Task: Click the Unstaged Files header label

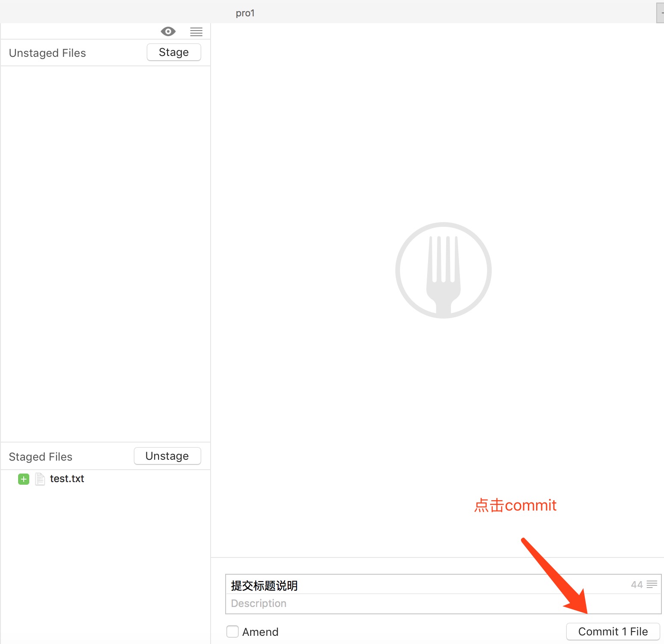Action: 47,53
